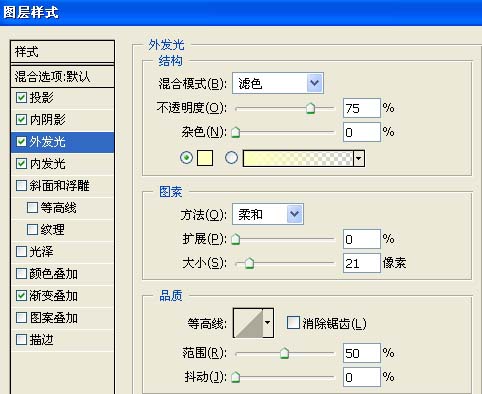Open the 等高线 contour thumbnail picker

click(248, 323)
